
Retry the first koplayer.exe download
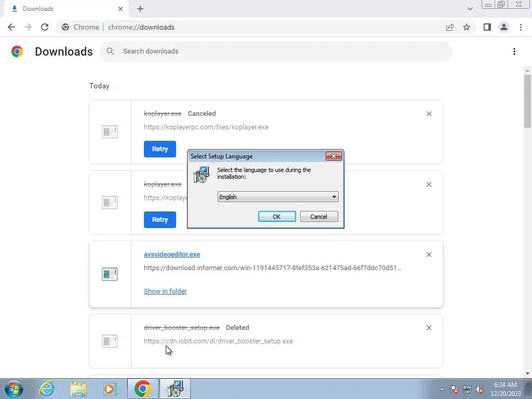click(x=160, y=149)
